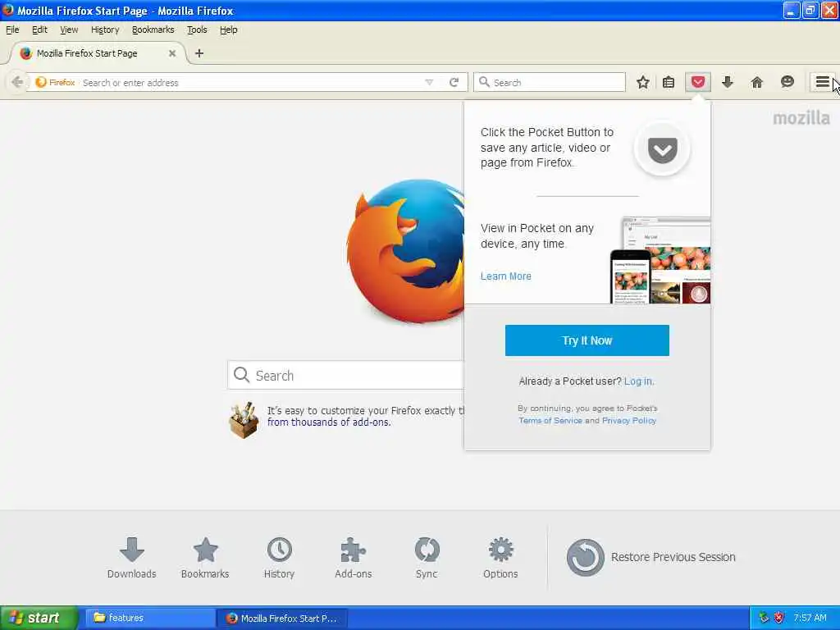Open the Help menu
Image resolution: width=840 pixels, height=630 pixels.
228,30
